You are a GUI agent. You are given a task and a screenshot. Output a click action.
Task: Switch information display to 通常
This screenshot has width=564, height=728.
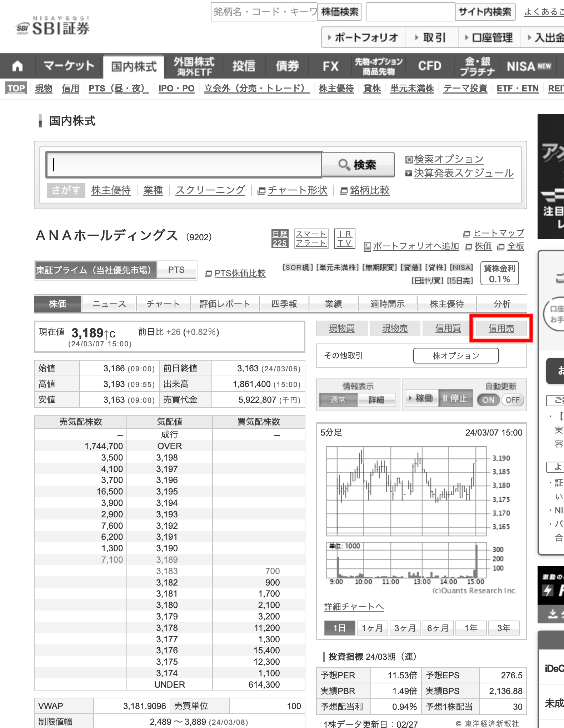(x=338, y=400)
